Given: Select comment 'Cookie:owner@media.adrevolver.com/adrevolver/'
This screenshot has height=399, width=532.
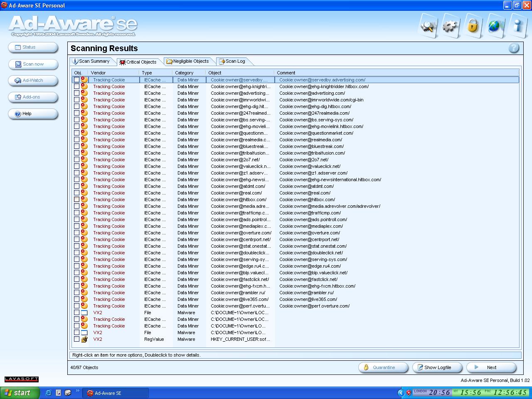Looking at the screenshot, I should coord(330,206).
